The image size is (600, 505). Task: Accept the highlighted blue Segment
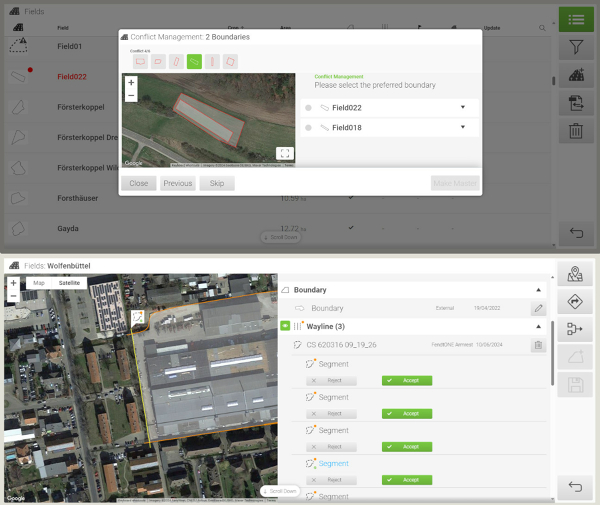click(407, 480)
